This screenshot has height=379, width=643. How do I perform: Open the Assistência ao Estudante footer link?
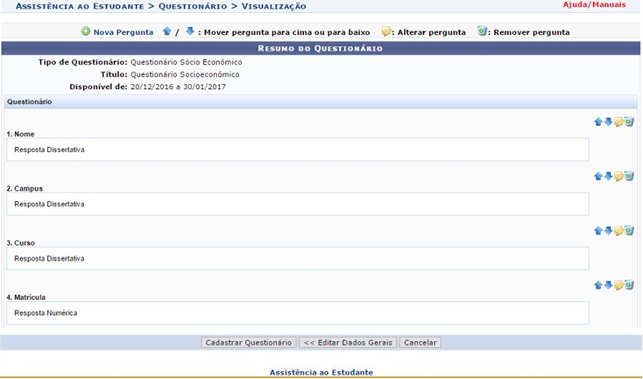click(x=321, y=372)
